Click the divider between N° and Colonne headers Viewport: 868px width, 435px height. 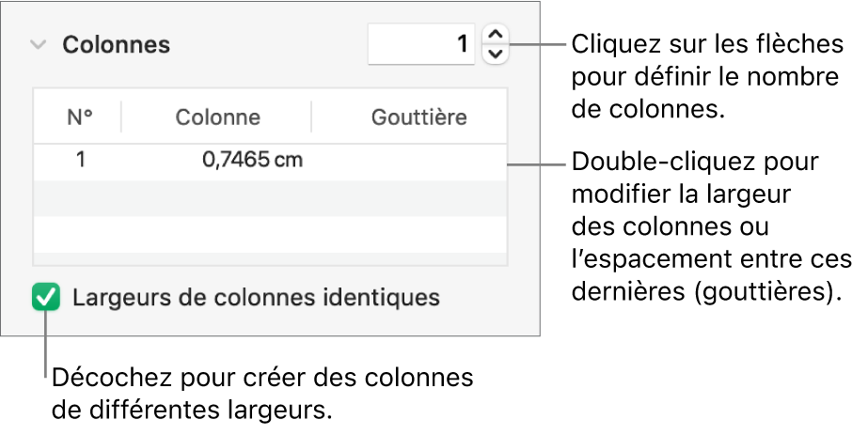pos(121,117)
